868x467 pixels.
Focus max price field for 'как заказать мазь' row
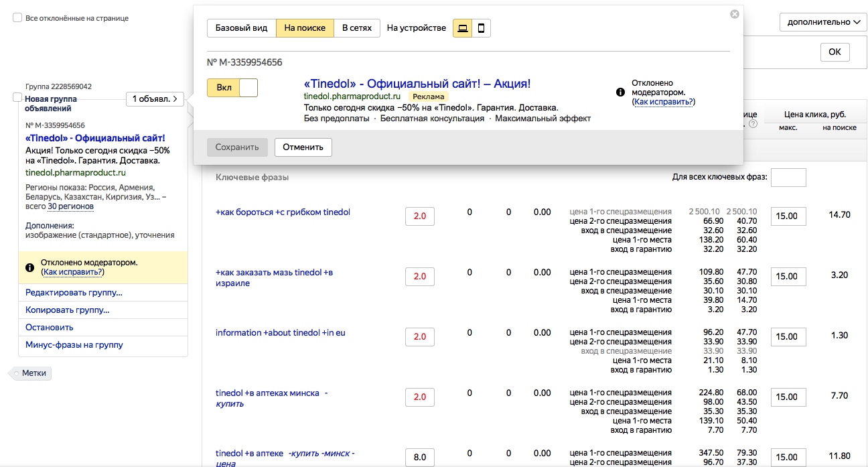pyautogui.click(x=788, y=276)
